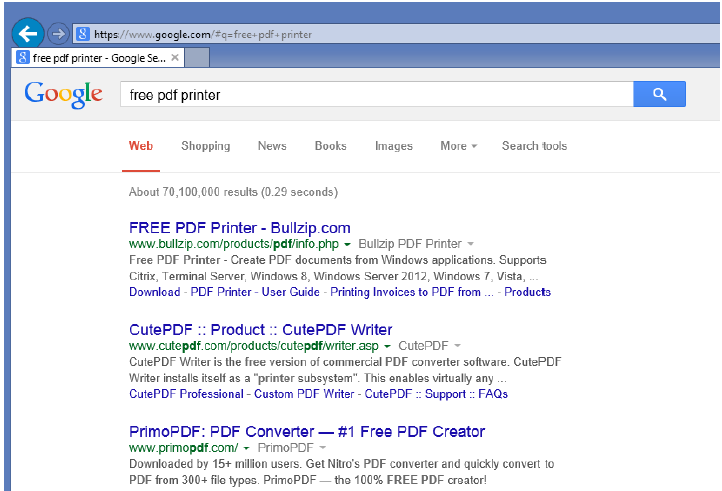
Task: Select the Web results tab
Action: click(x=141, y=146)
